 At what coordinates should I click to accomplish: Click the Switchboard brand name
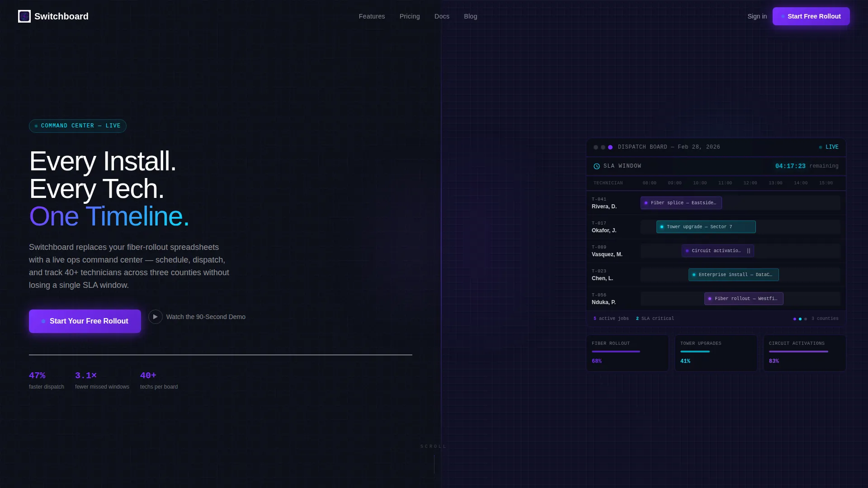(61, 16)
